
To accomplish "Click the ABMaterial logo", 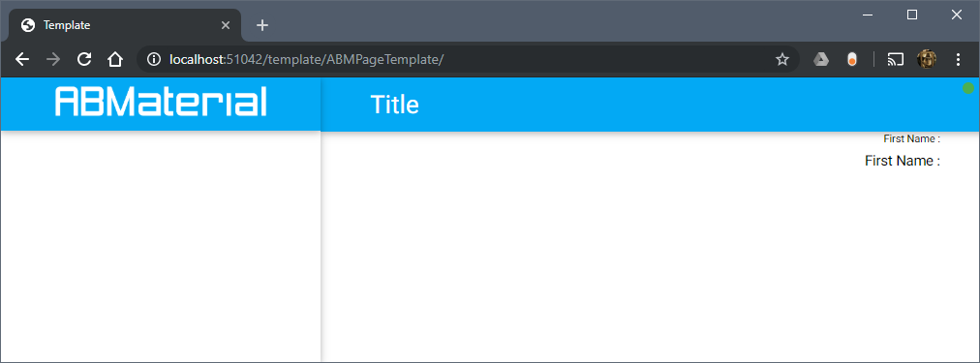I will click(162, 102).
